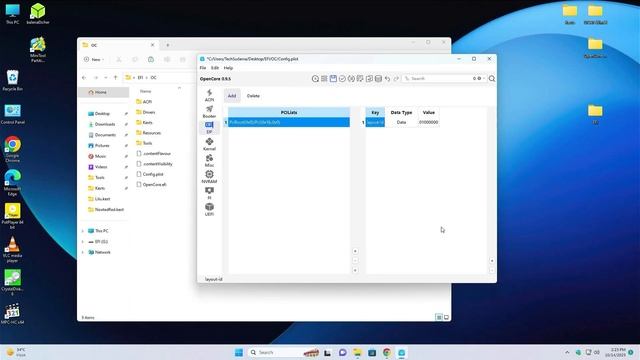Select Home in File Explorer navigation
Image resolution: width=640 pixels, height=360 pixels.
[104, 92]
